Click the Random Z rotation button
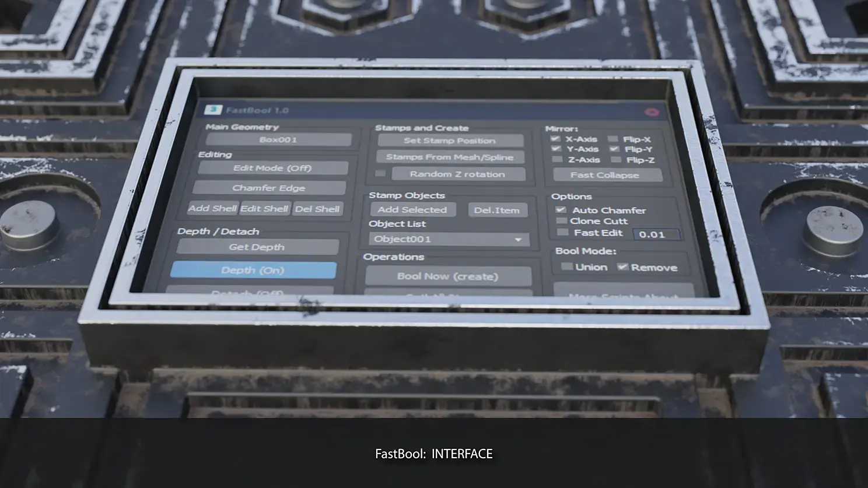 click(458, 174)
